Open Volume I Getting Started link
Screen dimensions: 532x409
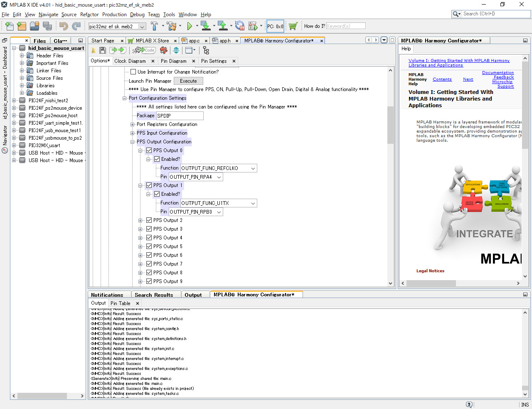(x=459, y=63)
